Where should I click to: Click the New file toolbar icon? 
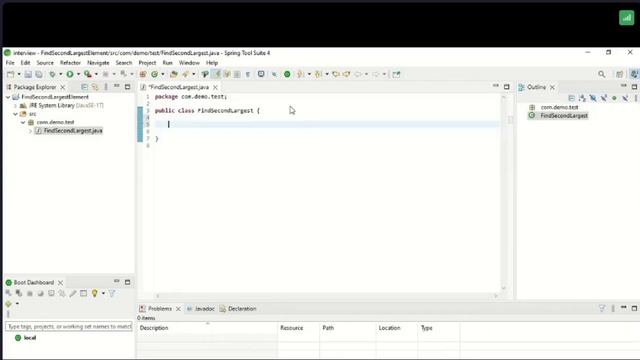(11, 74)
